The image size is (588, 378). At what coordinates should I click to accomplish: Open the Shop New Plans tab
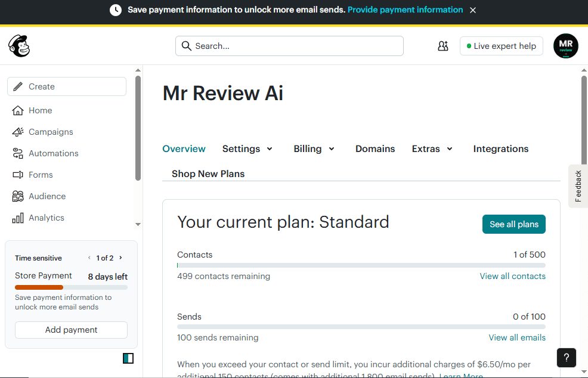coord(208,174)
